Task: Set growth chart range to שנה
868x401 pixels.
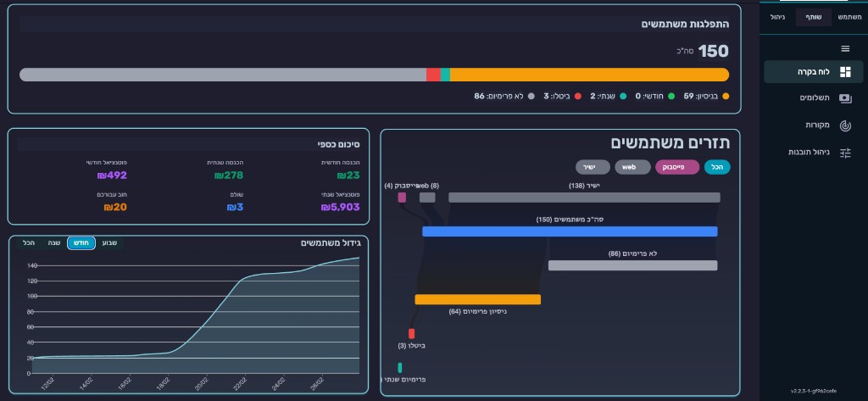Action: click(x=53, y=243)
